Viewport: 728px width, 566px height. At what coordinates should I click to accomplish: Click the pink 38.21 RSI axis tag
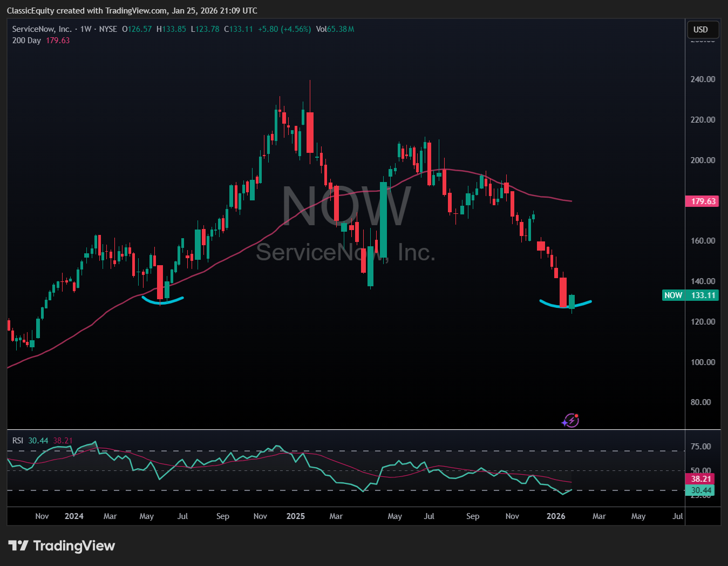point(700,479)
